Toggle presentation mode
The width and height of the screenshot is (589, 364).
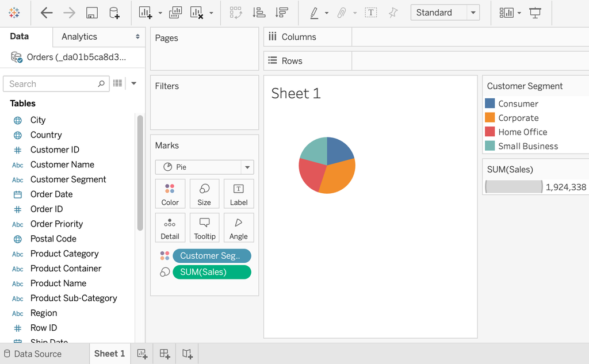pyautogui.click(x=536, y=13)
